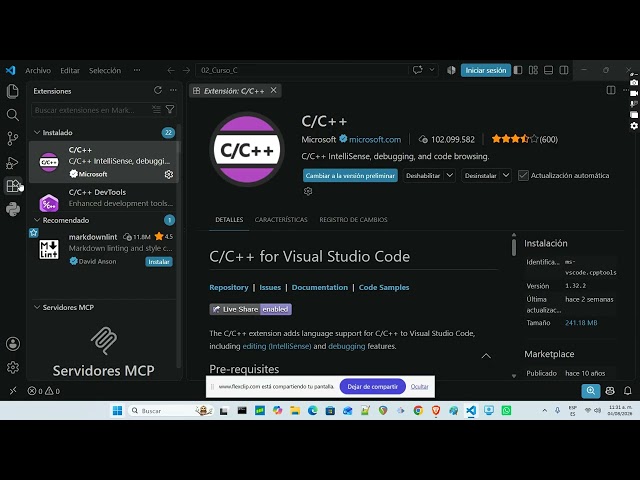The height and width of the screenshot is (480, 640).
Task: Open the microsoft.com publisher link
Action: [375, 139]
